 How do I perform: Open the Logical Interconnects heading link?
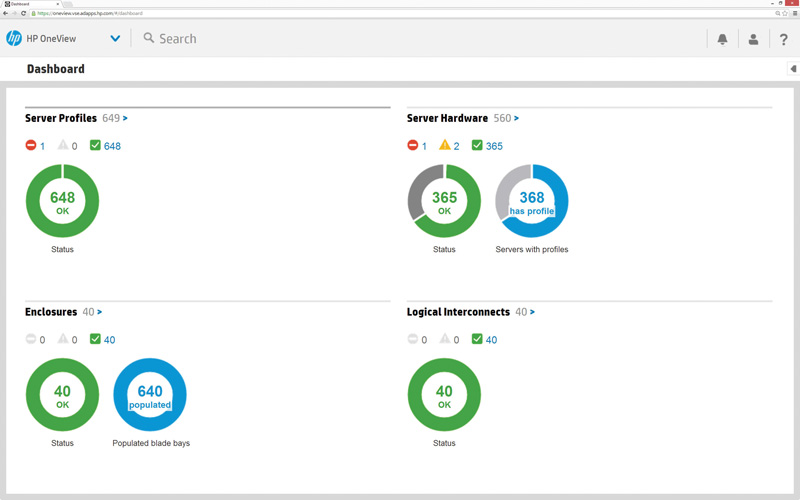[x=458, y=312]
